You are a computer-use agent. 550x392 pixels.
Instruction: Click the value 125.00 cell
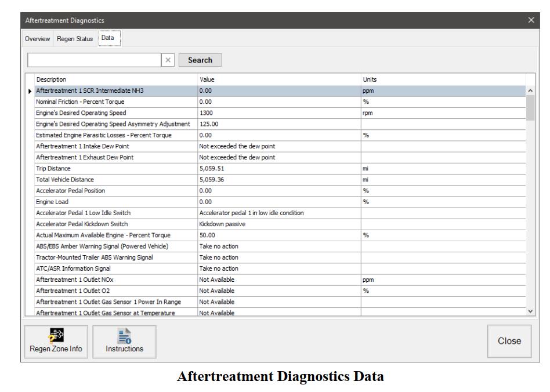(x=279, y=124)
